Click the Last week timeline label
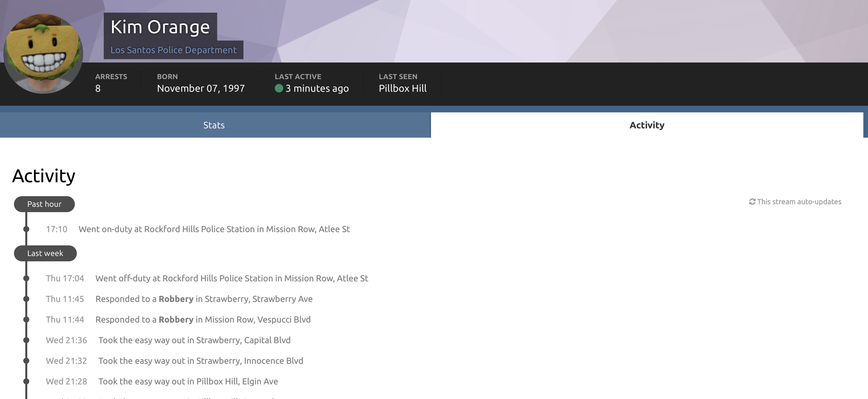The width and height of the screenshot is (868, 399). coord(45,253)
